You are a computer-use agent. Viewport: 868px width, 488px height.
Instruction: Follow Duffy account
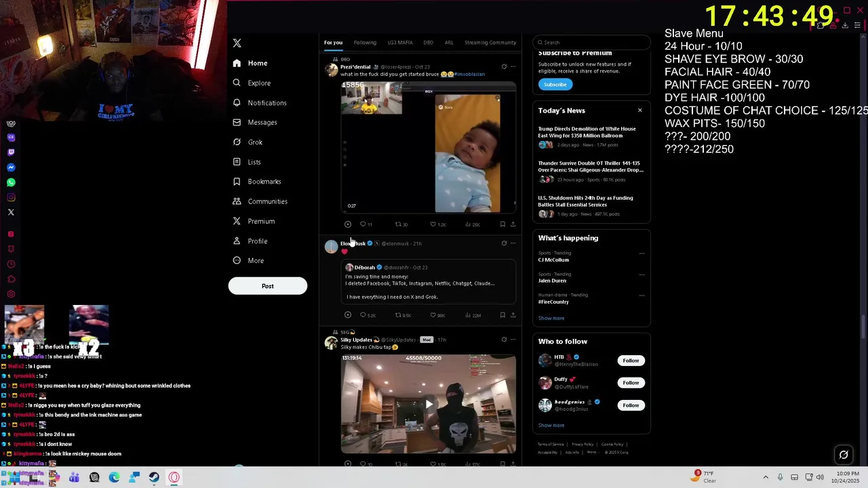pyautogui.click(x=631, y=383)
